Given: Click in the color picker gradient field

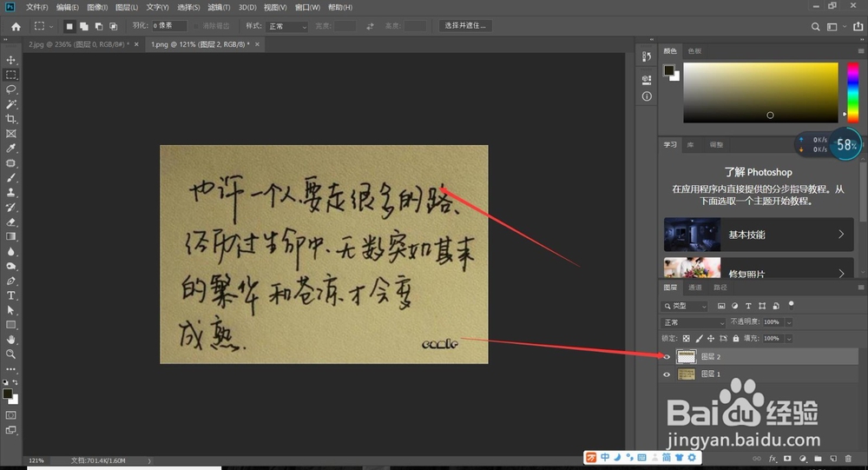Looking at the screenshot, I should (x=760, y=93).
